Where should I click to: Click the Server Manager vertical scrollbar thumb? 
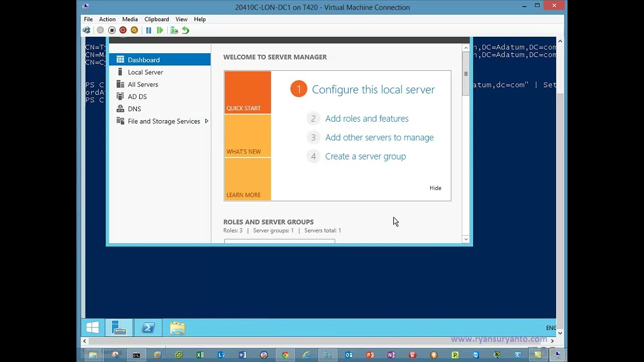tap(466, 73)
